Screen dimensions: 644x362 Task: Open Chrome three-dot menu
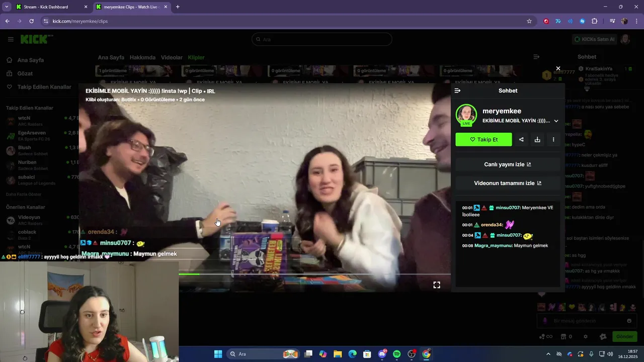(x=637, y=21)
